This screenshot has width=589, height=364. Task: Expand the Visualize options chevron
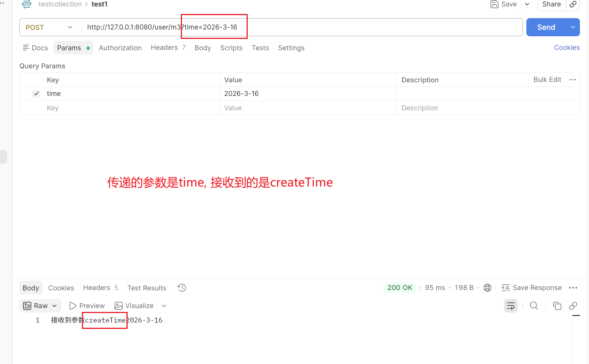(164, 306)
